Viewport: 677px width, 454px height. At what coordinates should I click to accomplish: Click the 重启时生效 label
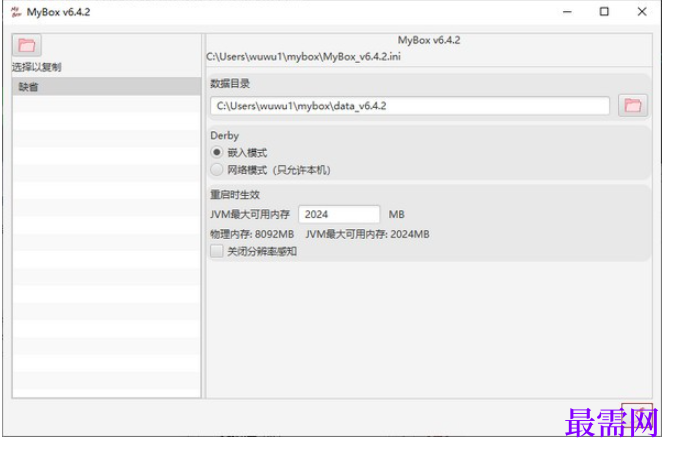coord(235,195)
